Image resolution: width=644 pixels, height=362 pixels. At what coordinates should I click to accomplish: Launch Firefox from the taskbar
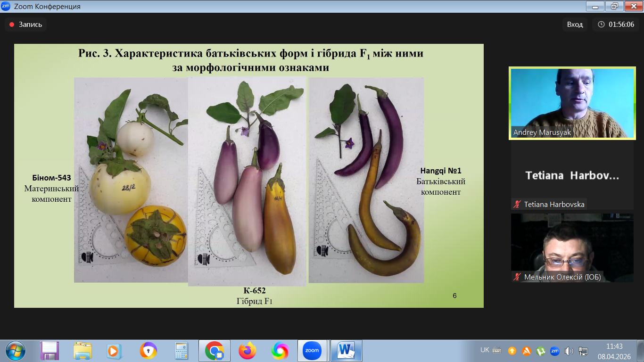point(247,351)
